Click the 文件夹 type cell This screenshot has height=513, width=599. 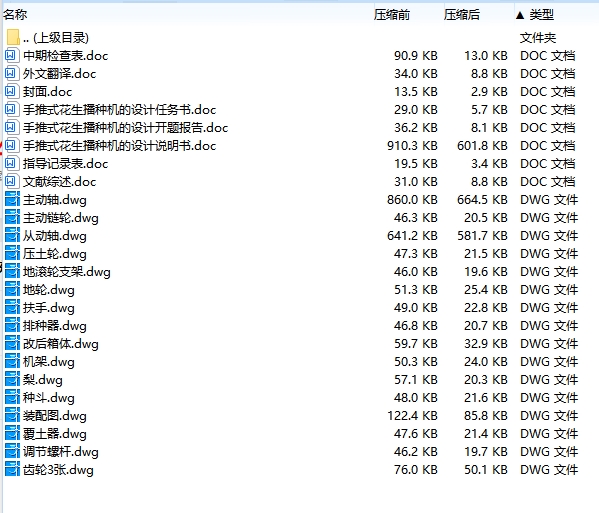[x=538, y=37]
